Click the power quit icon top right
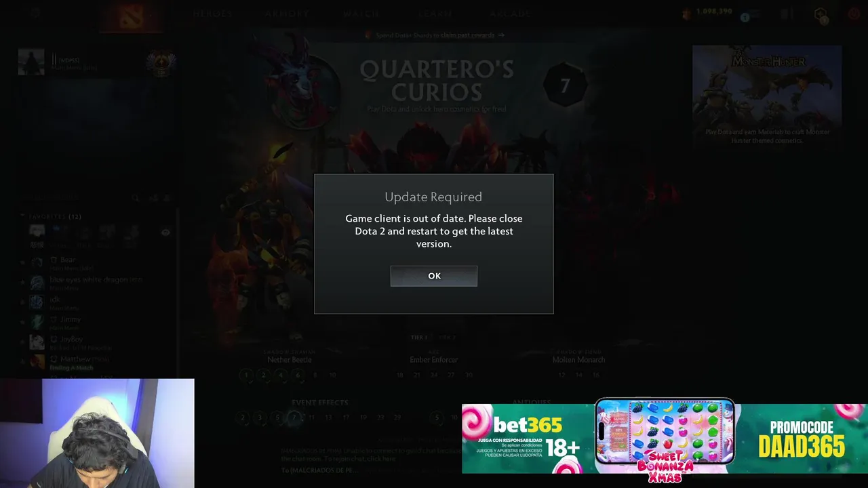 [853, 14]
